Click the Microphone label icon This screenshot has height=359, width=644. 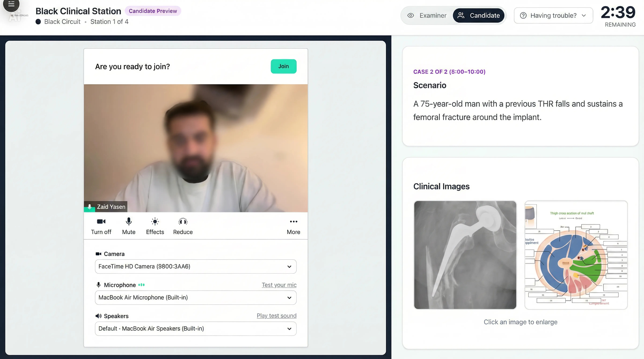pos(99,285)
